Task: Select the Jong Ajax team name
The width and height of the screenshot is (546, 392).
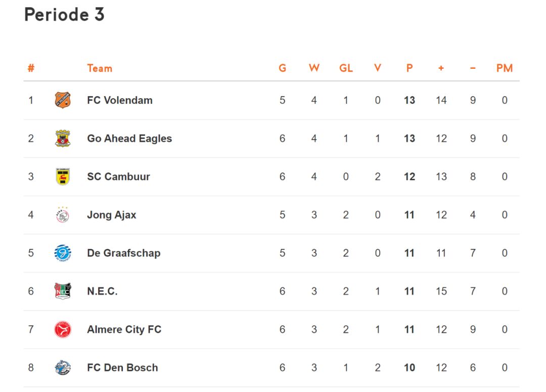Action: click(112, 215)
